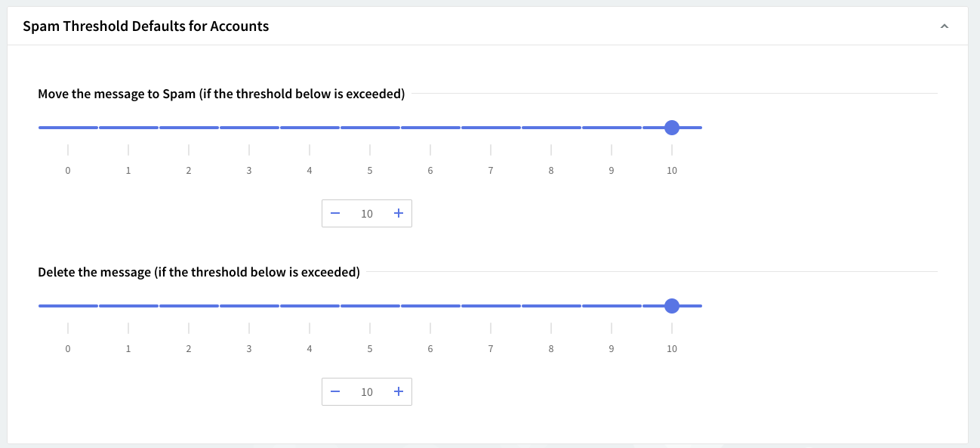Set Delete the message slider to 7
Screen dimensions: 980x448
[491, 306]
